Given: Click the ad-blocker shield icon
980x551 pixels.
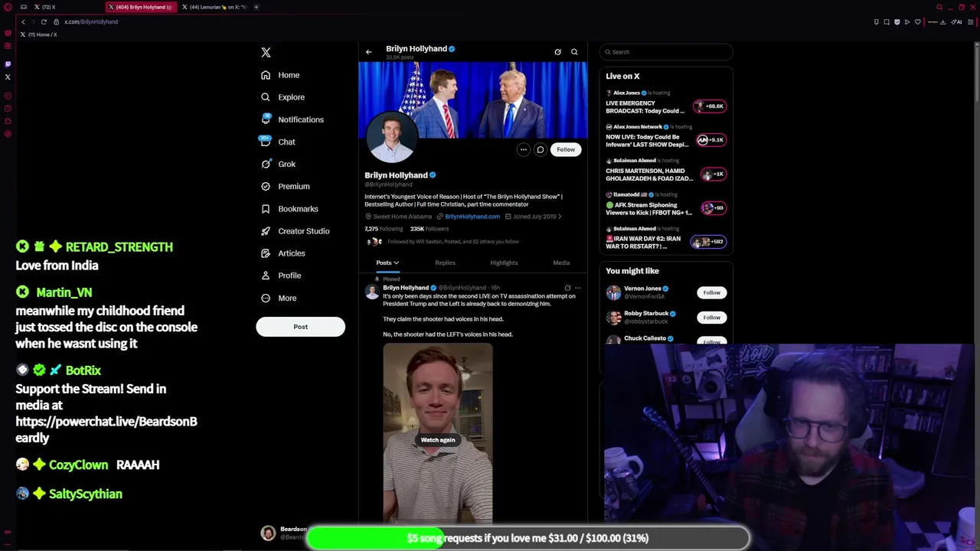Looking at the screenshot, I should [897, 22].
